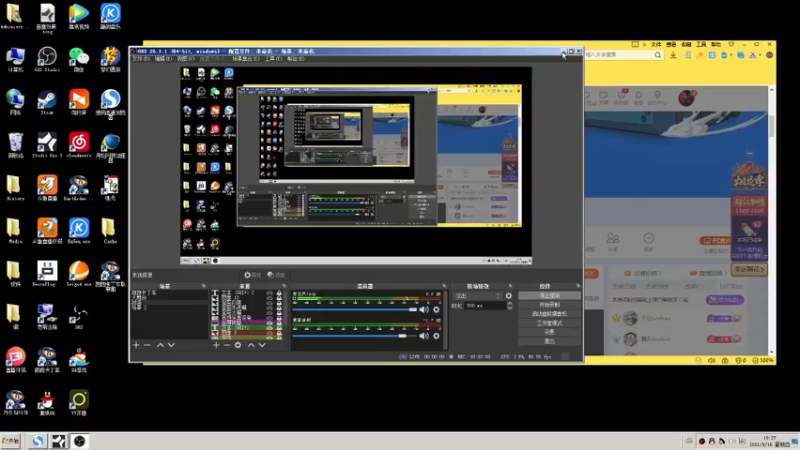Image resolution: width=800 pixels, height=450 pixels.
Task: Open settings gear for second mixer audio track
Action: tap(436, 336)
